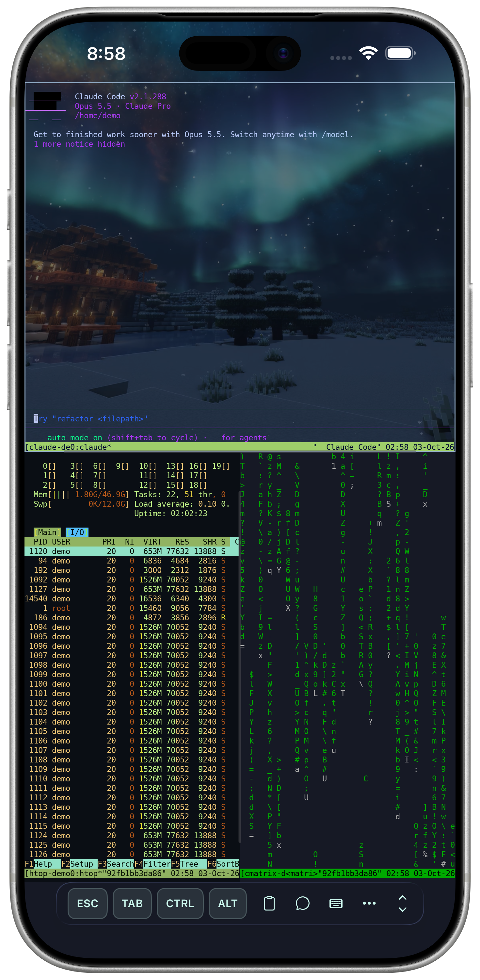
Task: Show the on-screen keyboard icon
Action: tap(336, 903)
